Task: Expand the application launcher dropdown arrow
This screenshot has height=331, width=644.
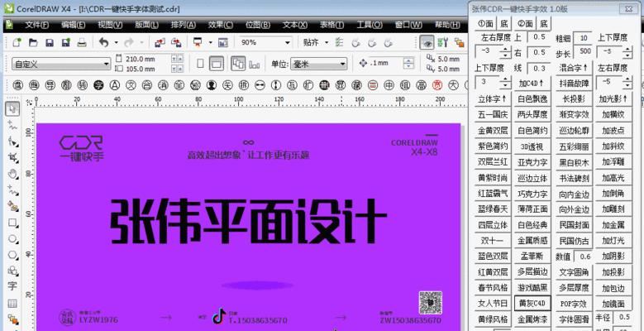Action: (210, 42)
